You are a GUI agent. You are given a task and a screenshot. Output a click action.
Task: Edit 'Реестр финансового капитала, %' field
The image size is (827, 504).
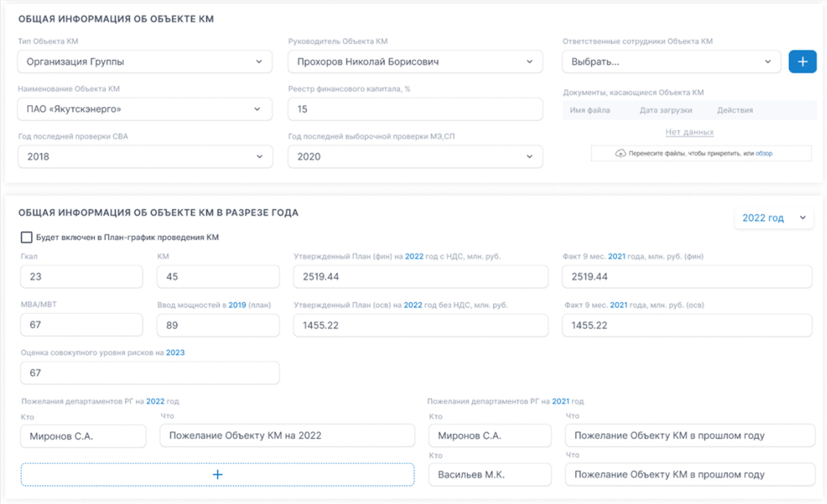415,109
